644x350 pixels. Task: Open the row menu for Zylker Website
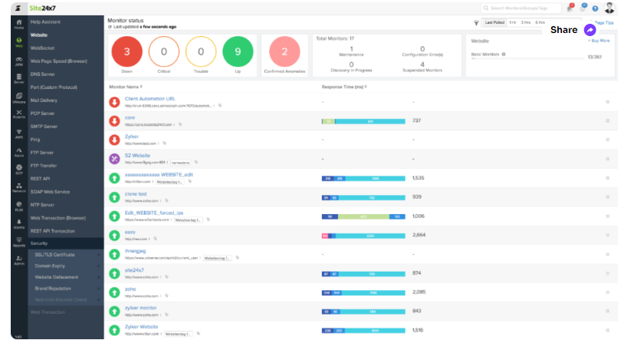click(x=607, y=330)
